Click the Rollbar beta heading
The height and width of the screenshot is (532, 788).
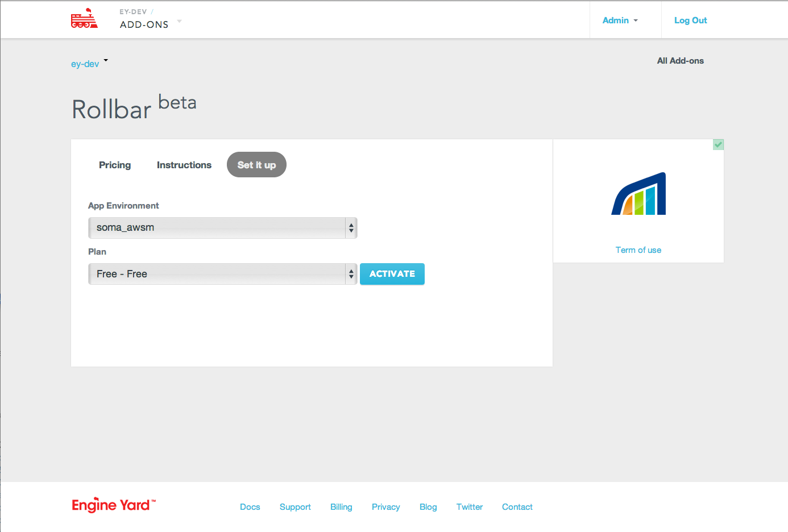(x=134, y=106)
